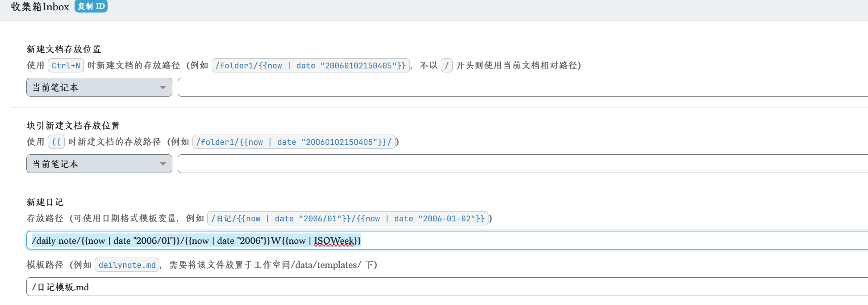
Task: Open the notebook dropdown under 新建文档存放位置
Action: 99,87
